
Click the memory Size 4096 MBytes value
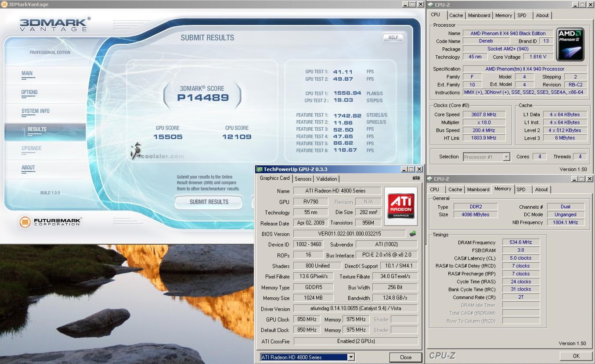click(476, 214)
